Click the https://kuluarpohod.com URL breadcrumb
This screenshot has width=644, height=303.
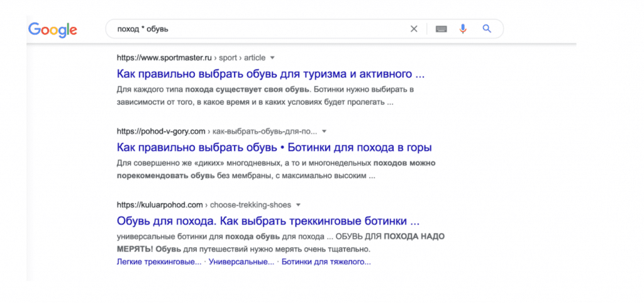click(x=160, y=205)
